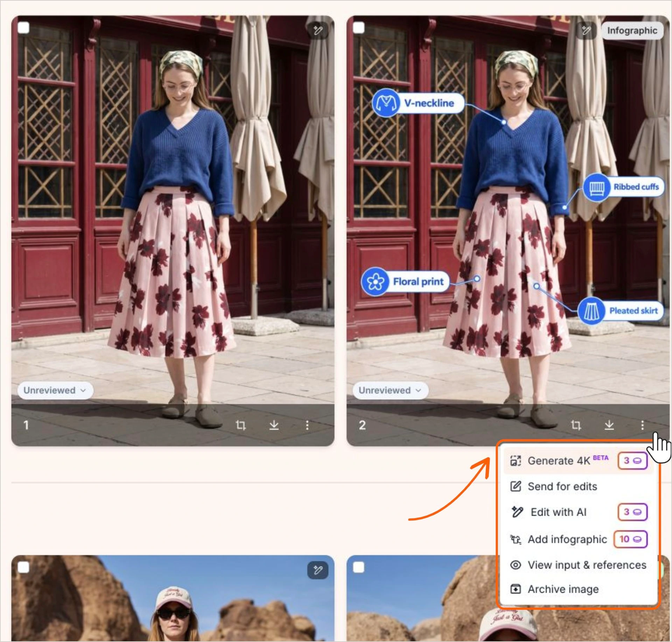
Task: Download image 1
Action: pyautogui.click(x=274, y=425)
